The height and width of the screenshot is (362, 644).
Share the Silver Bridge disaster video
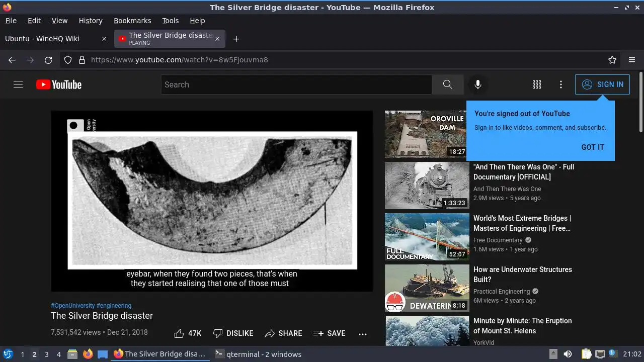[283, 333]
